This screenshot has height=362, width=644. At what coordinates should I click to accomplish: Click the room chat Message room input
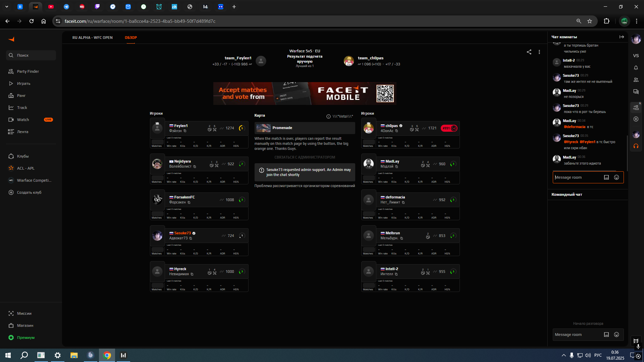coord(577,177)
